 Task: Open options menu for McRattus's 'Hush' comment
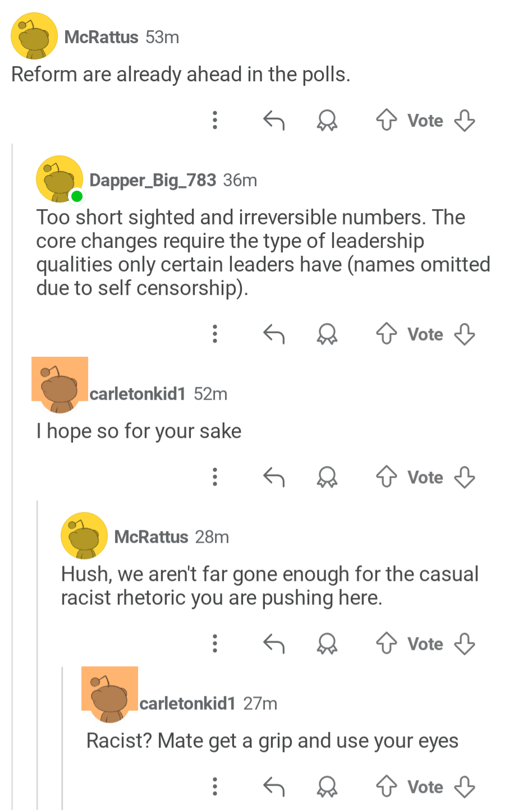point(214,643)
